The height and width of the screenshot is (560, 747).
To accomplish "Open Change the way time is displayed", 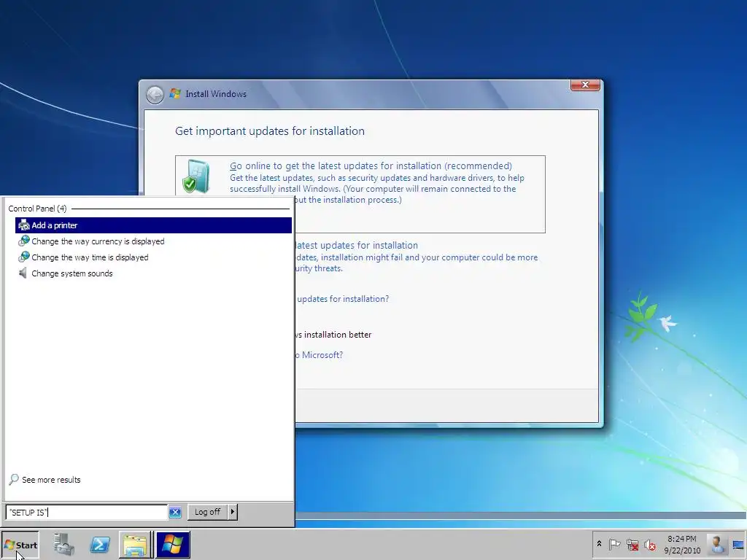I will [90, 257].
